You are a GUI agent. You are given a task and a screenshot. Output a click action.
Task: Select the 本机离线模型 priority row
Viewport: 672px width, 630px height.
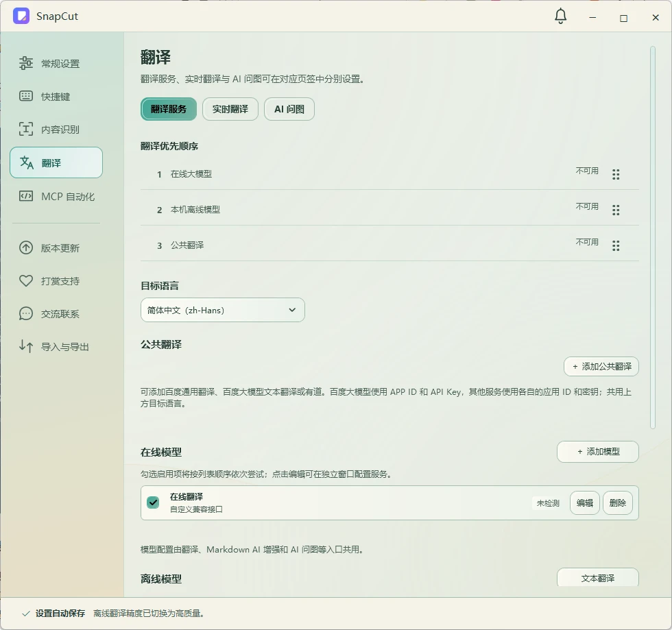389,210
